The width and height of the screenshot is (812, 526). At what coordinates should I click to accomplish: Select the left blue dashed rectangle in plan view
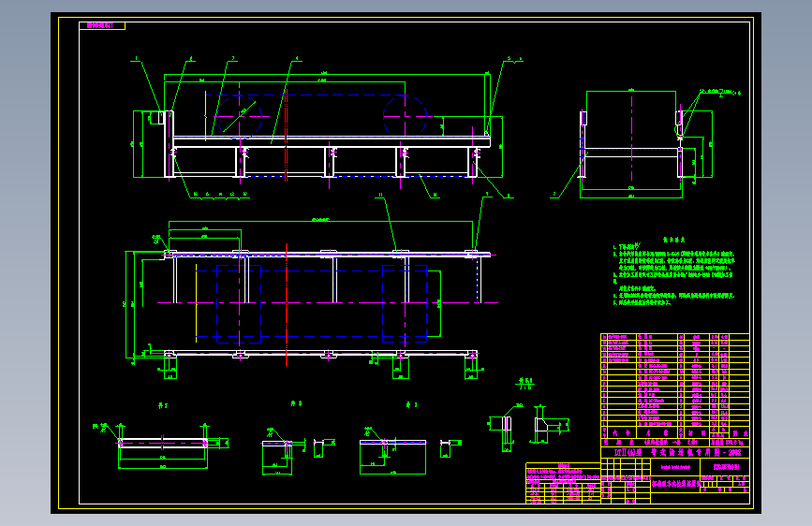point(239,304)
